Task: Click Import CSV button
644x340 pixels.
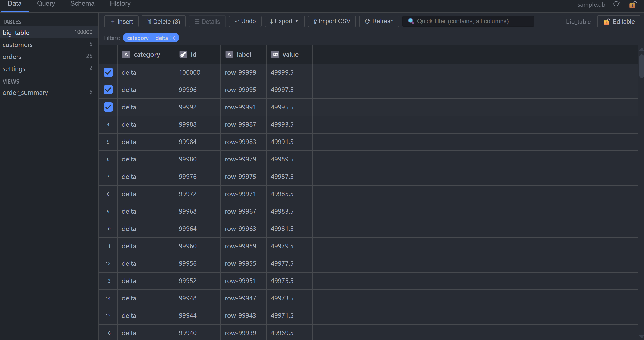Action: tap(332, 21)
